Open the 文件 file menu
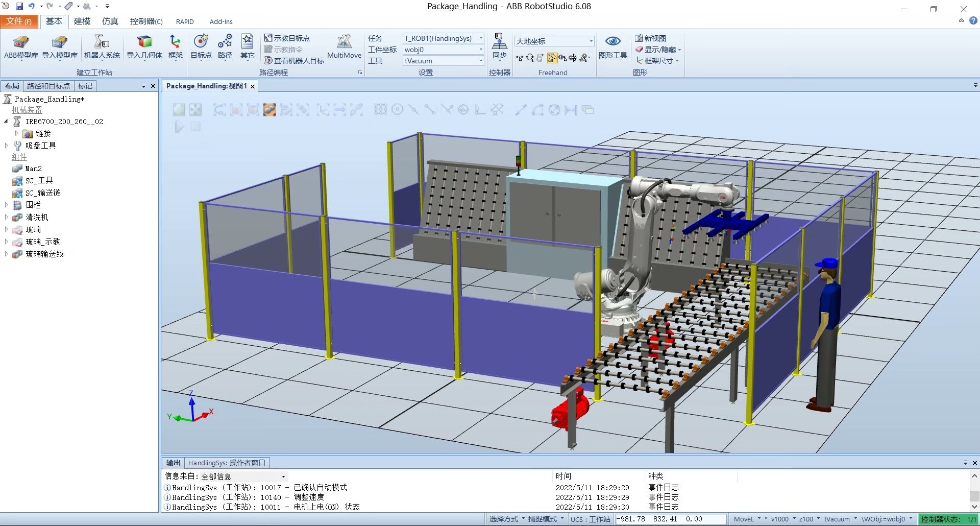This screenshot has width=980, height=526. [x=19, y=21]
